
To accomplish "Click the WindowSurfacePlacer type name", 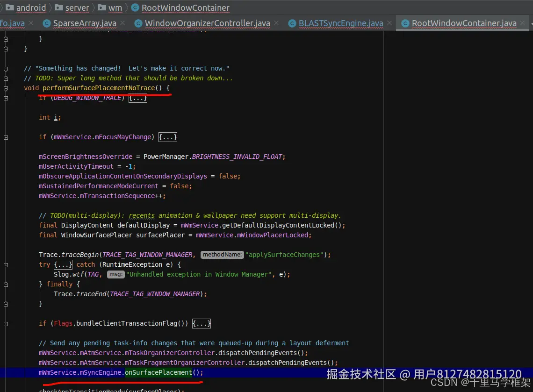I will 96,235.
